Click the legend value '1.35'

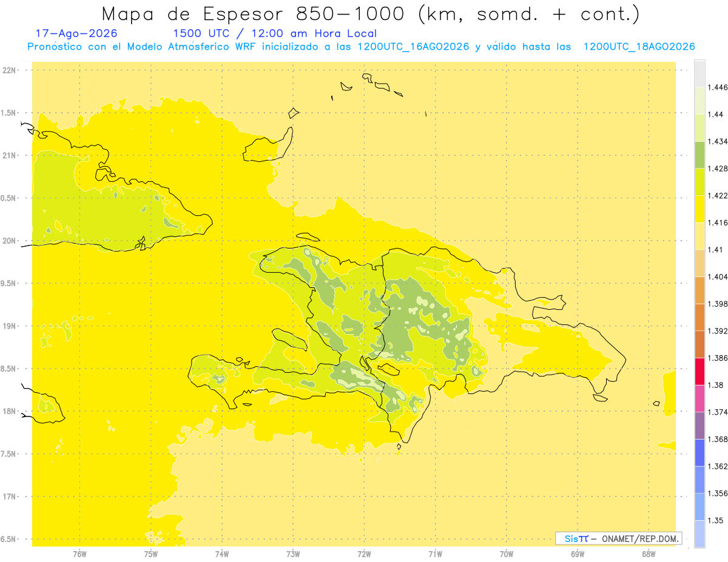click(716, 520)
